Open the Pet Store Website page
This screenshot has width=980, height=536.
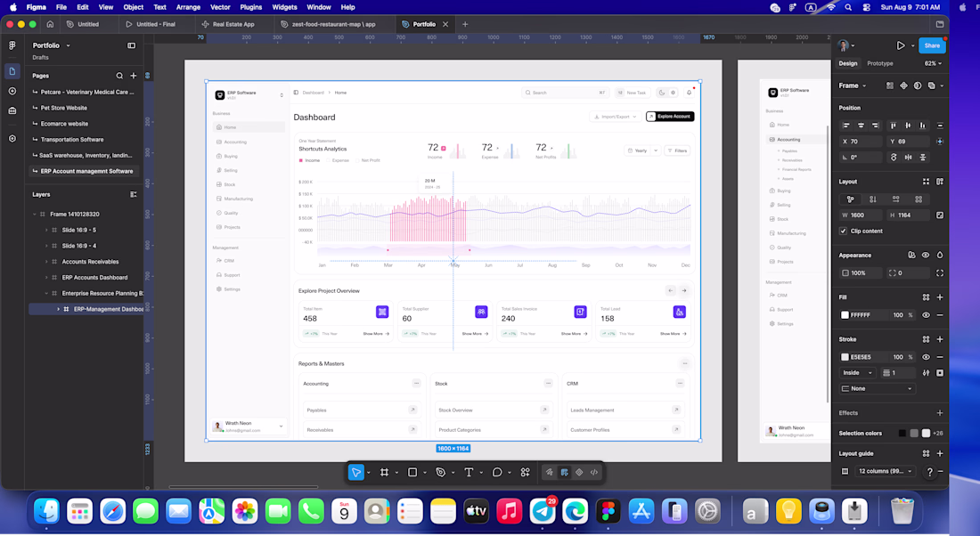(64, 108)
